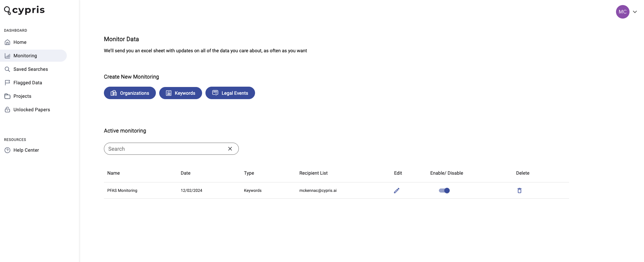Viewport: 644px width, 262px height.
Task: Edit PFAS Monitoring with pencil icon
Action: 397,191
